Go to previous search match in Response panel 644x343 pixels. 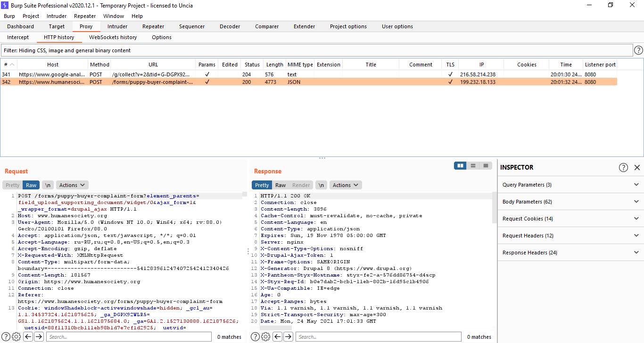pos(278,336)
